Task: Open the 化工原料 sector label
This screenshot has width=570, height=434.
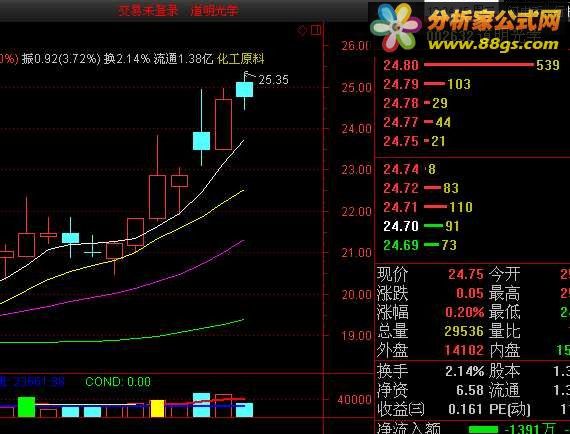Action: pyautogui.click(x=240, y=59)
